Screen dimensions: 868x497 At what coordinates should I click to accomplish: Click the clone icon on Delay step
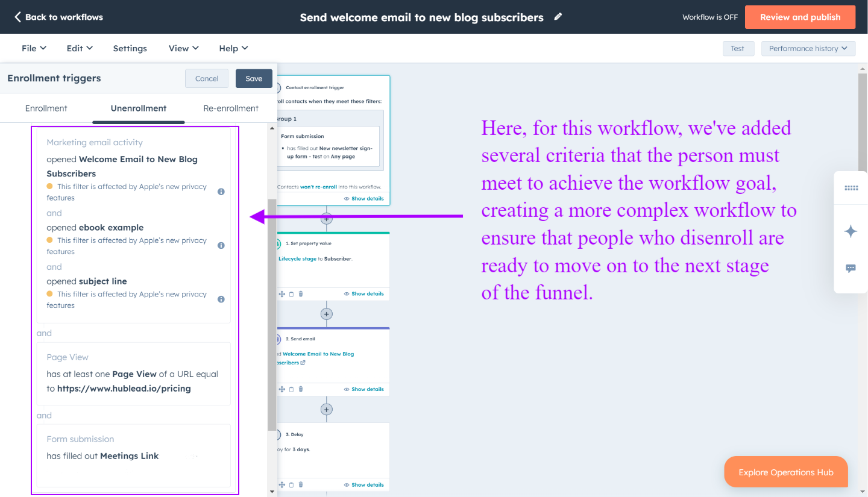[x=291, y=484]
